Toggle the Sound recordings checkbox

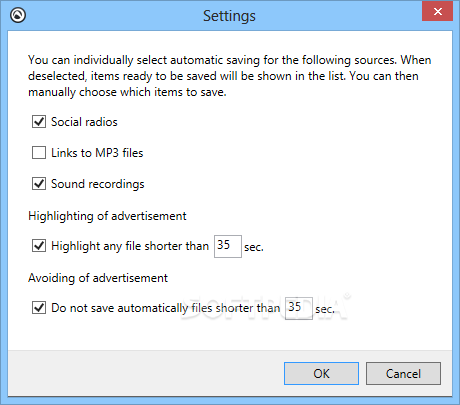[39, 184]
